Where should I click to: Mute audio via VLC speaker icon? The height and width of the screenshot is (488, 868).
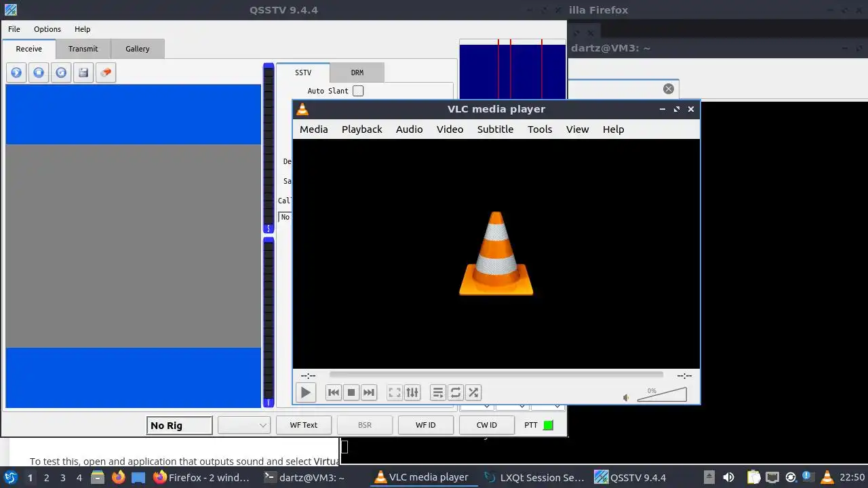pos(626,398)
